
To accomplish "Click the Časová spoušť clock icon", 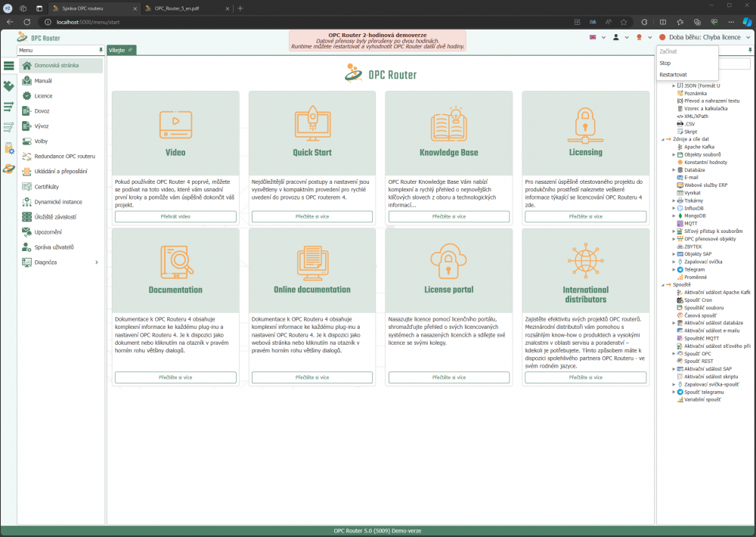I will coord(680,315).
